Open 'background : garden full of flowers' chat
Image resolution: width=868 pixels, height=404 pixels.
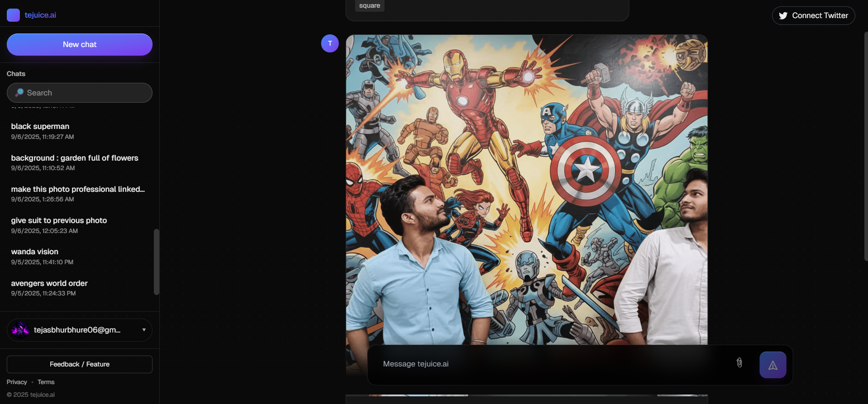(80, 162)
